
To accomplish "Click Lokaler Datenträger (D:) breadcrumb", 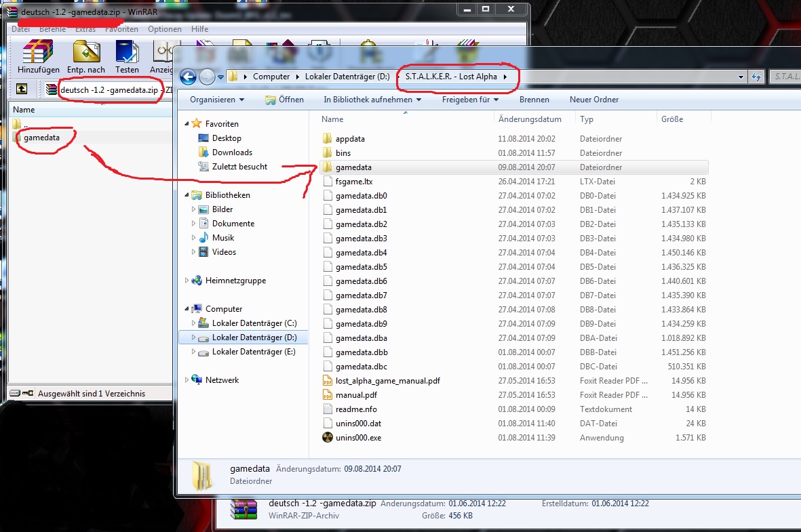I will point(347,77).
